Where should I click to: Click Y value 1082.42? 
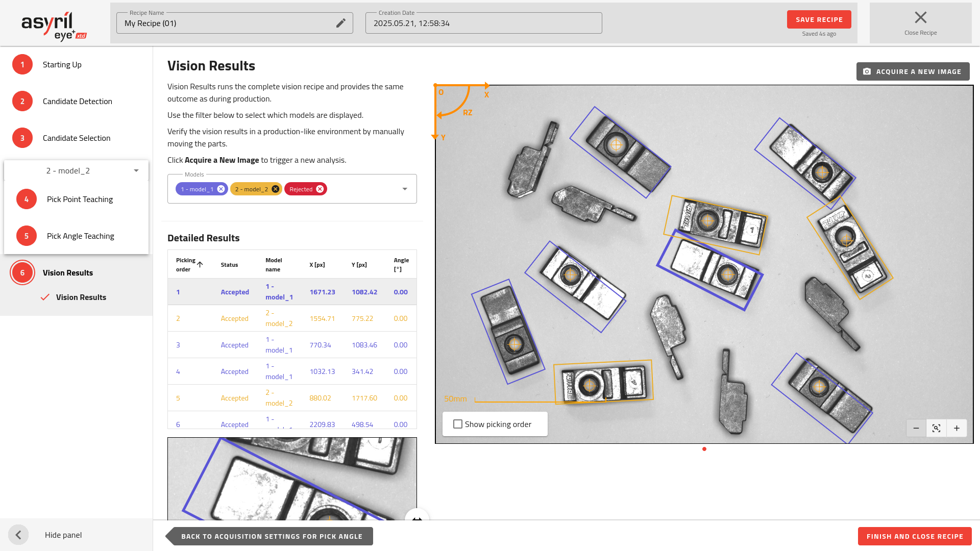[364, 292]
